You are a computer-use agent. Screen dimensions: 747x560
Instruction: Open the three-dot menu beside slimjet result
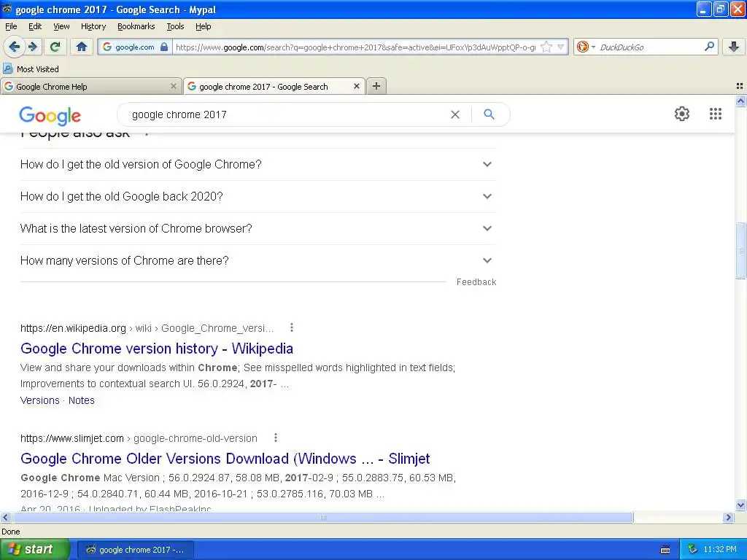tap(275, 437)
